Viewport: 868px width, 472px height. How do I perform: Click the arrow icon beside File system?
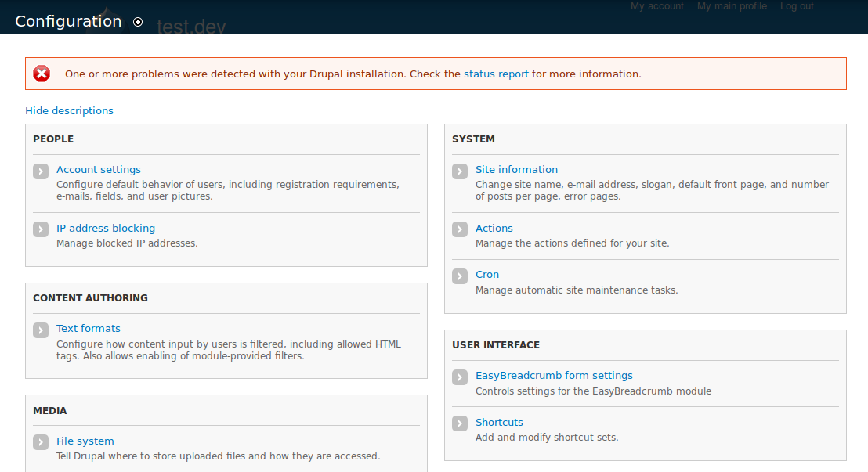click(40, 442)
